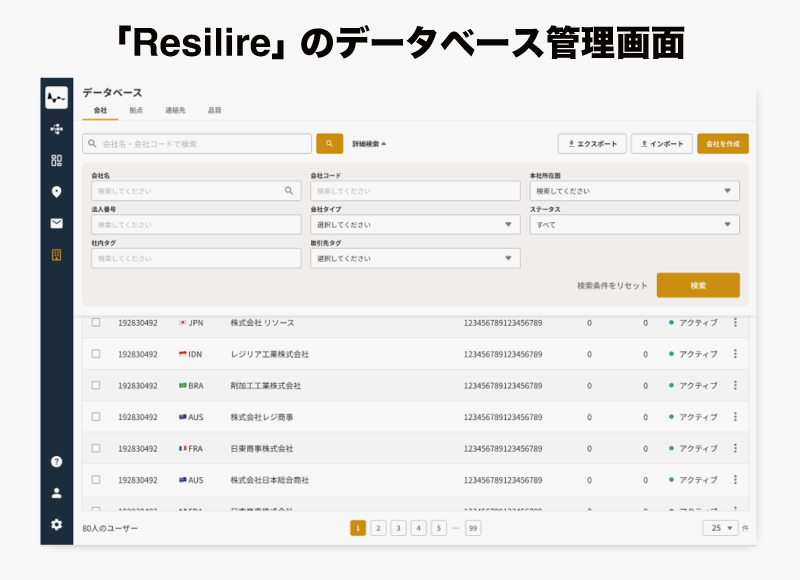Click the エクスポート button
800x580 pixels.
pos(592,144)
